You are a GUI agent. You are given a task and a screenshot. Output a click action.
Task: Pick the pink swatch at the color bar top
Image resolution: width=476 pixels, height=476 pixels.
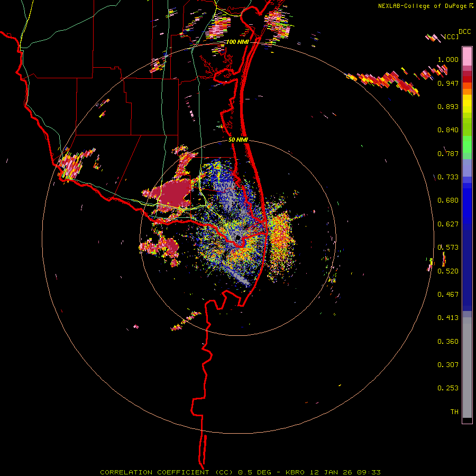coord(467,57)
